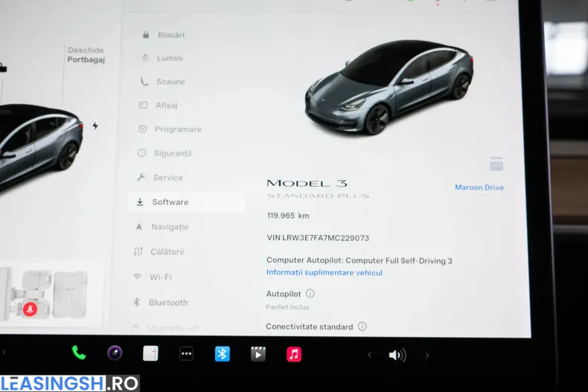Open the Siguranță settings
The height and width of the screenshot is (392, 588).
(164, 153)
